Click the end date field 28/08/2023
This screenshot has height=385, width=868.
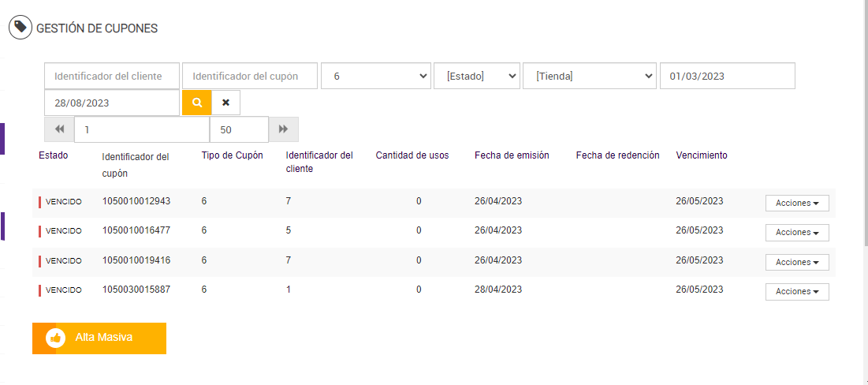coord(112,103)
